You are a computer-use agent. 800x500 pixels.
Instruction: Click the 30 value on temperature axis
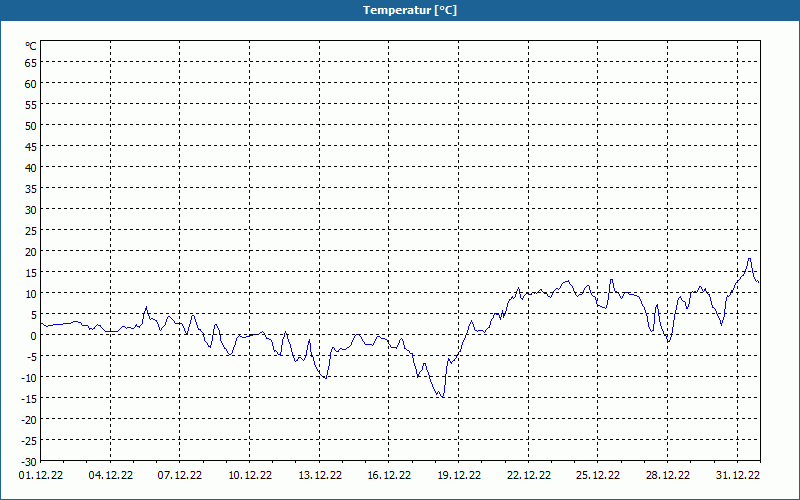click(31, 210)
